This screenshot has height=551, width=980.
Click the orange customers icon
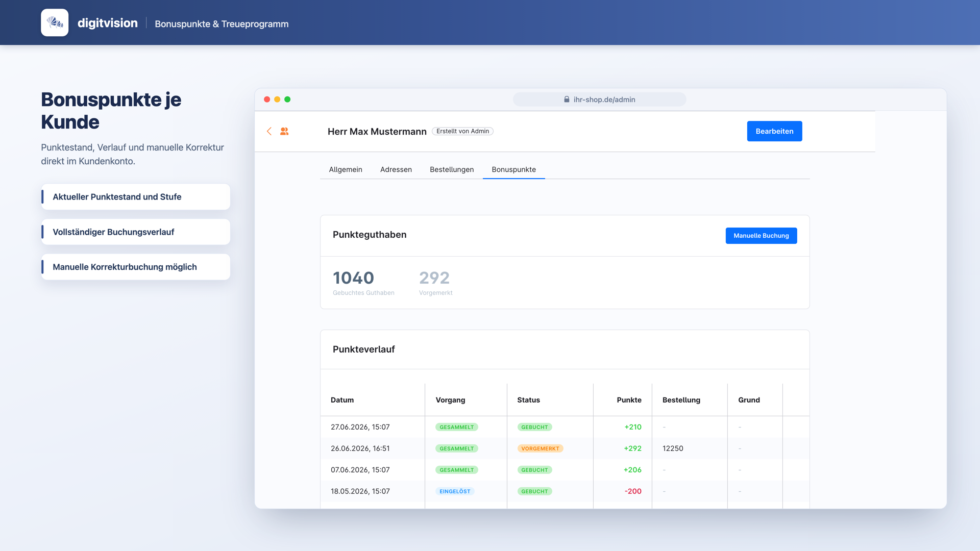coord(284,131)
